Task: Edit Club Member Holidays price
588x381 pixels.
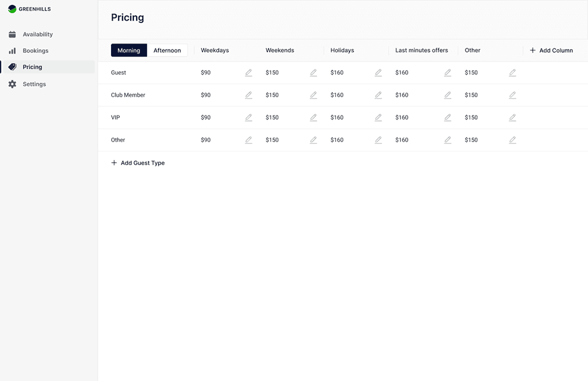Action: [x=378, y=95]
